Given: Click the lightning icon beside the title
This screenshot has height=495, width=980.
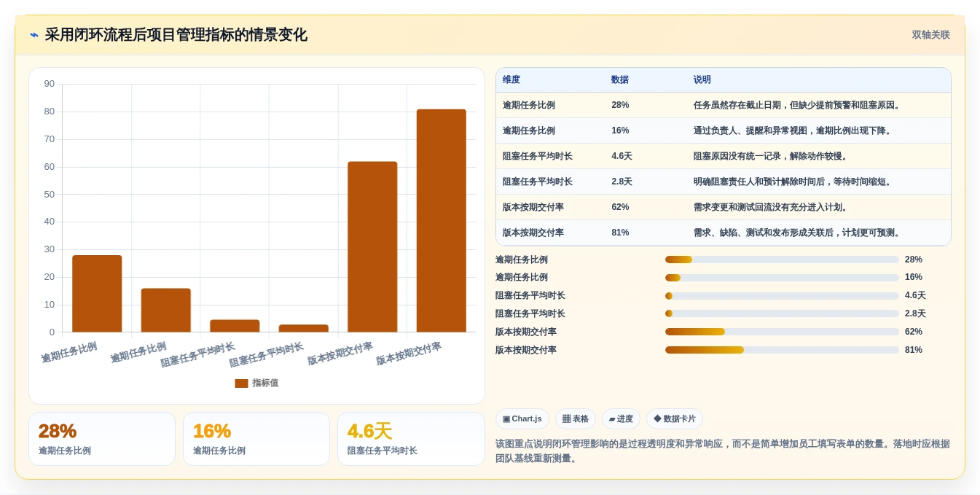Looking at the screenshot, I should 34,35.
